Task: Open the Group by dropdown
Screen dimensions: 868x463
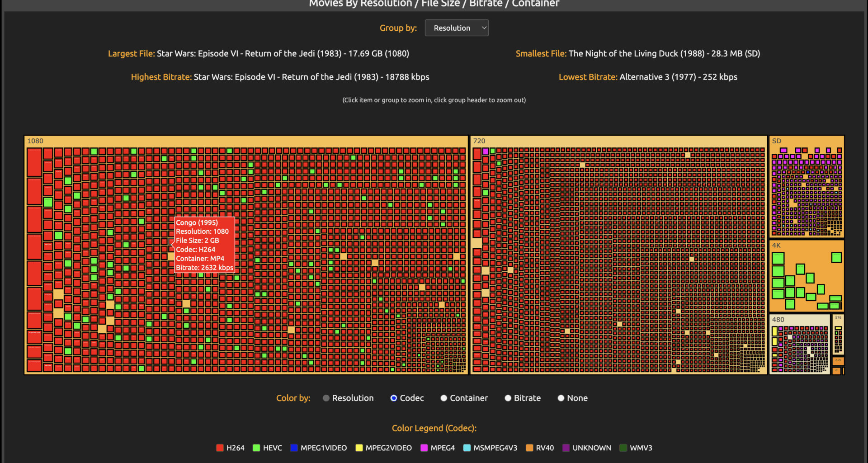Action: pos(456,28)
